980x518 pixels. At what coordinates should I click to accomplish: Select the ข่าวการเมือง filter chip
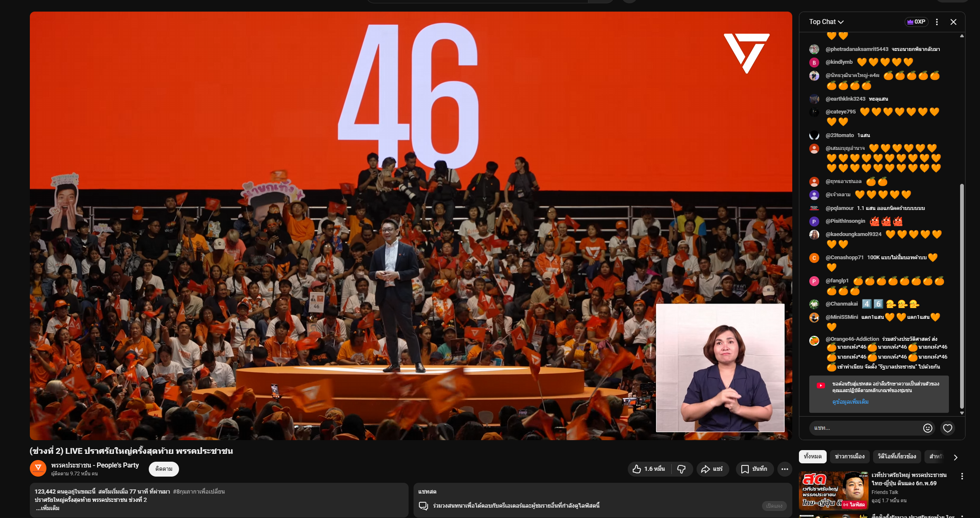tap(849, 456)
